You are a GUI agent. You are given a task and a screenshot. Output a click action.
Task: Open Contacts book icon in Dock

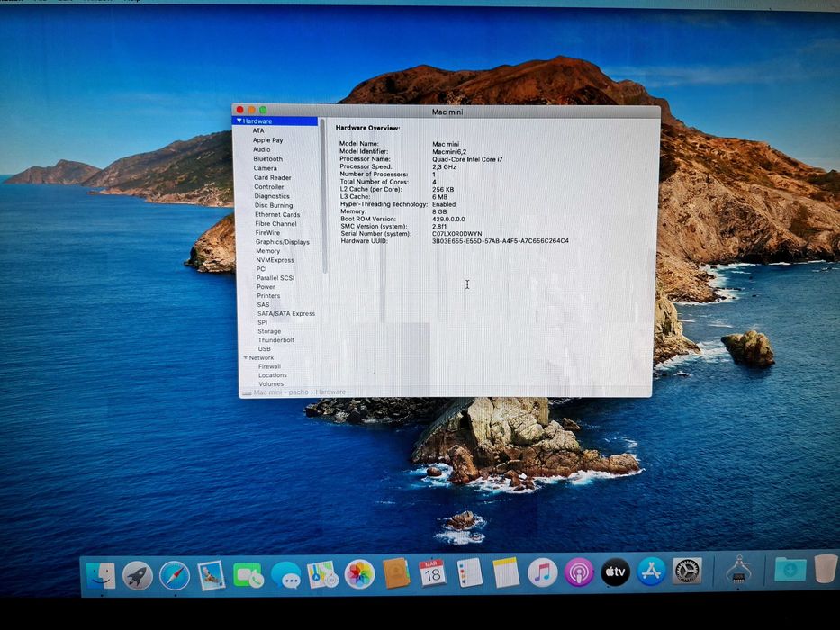pyautogui.click(x=396, y=574)
